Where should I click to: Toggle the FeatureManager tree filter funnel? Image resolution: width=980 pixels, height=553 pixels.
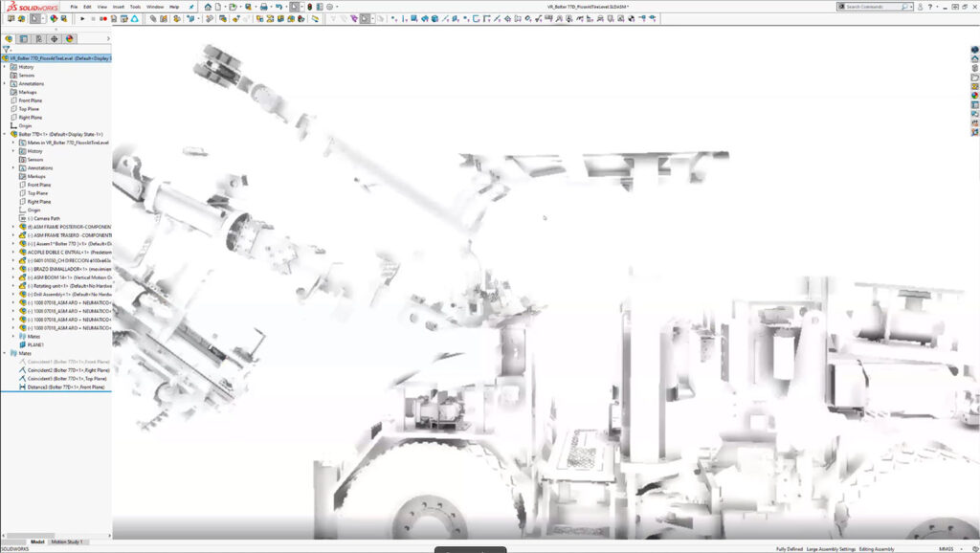7,48
